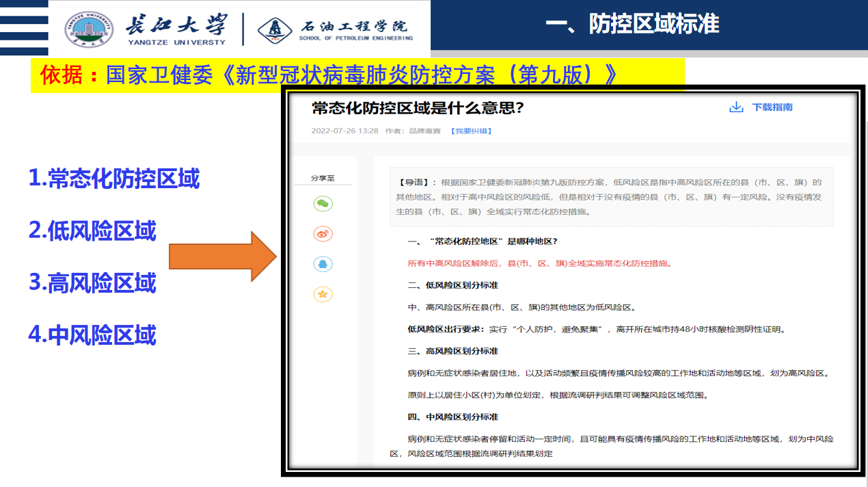
Task: Select the 1.常态化防控区域 list item
Action: [114, 179]
